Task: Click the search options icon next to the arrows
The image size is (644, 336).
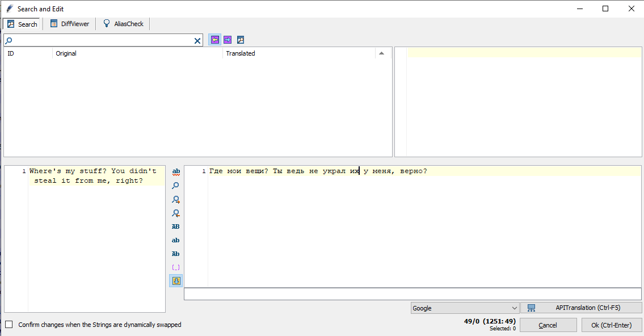Action: pyautogui.click(x=241, y=40)
